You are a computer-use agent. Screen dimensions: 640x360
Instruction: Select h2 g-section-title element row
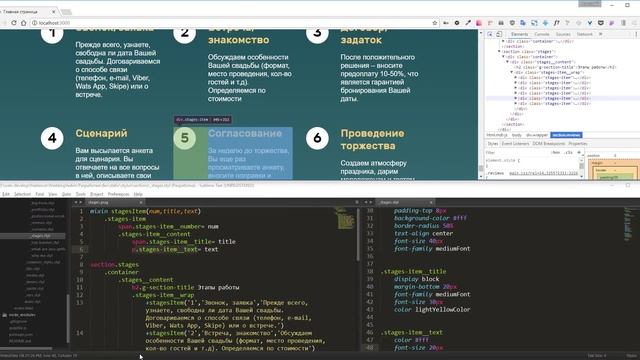[565, 67]
